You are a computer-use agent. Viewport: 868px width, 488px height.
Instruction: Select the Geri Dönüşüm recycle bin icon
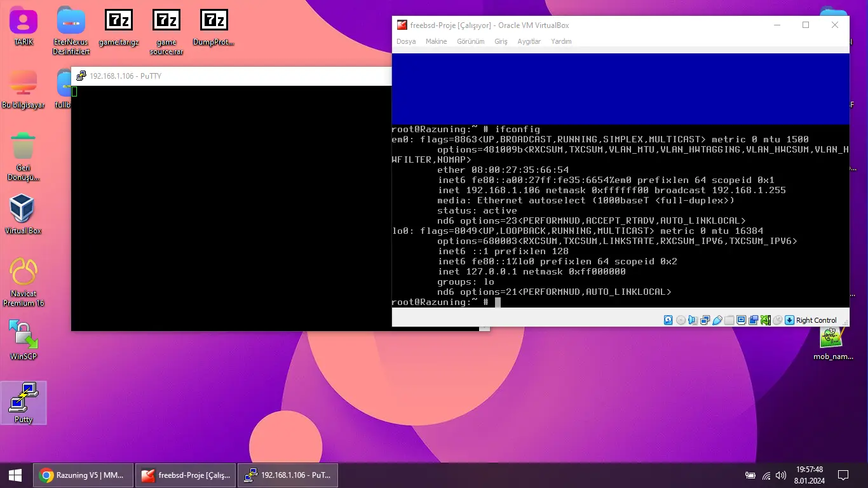pos(24,156)
